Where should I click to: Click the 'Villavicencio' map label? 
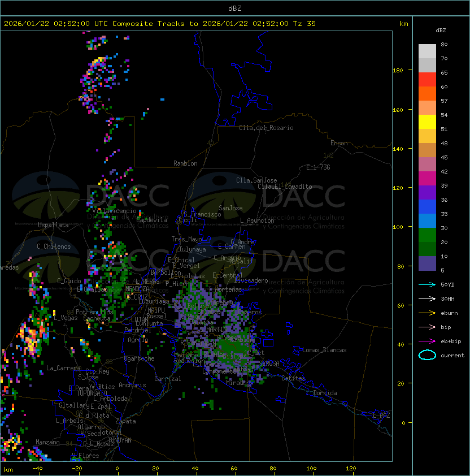coord(114,211)
